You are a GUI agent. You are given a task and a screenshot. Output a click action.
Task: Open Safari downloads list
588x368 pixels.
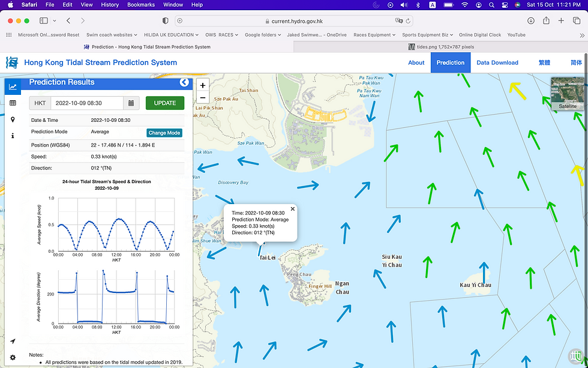[x=530, y=20]
